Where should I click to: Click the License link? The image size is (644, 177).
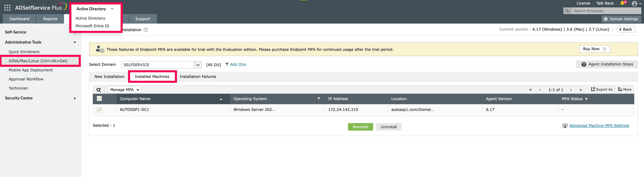click(x=583, y=3)
